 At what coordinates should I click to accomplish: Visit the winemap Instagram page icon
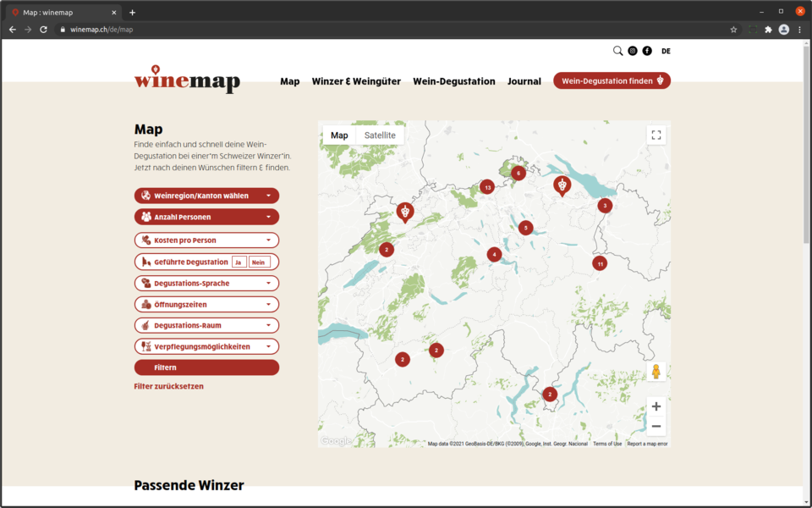coord(633,51)
